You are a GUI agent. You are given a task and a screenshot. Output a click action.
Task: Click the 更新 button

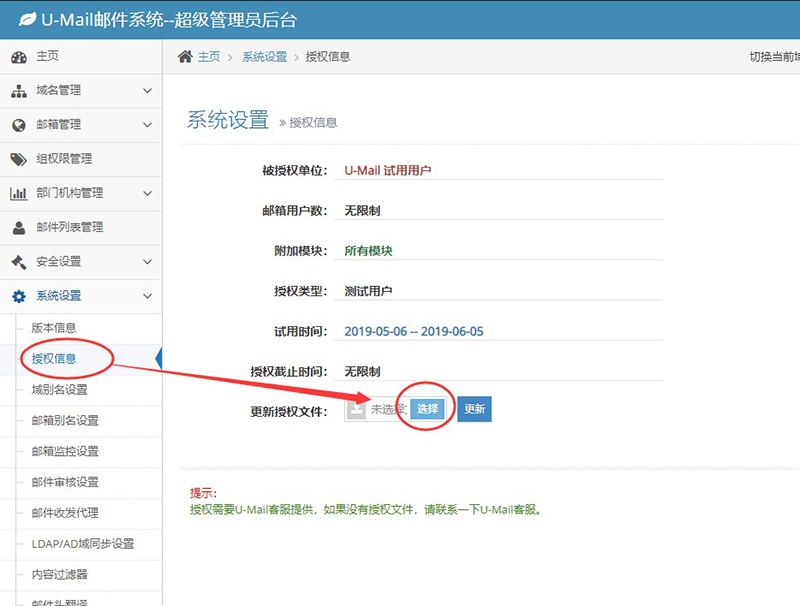474,409
